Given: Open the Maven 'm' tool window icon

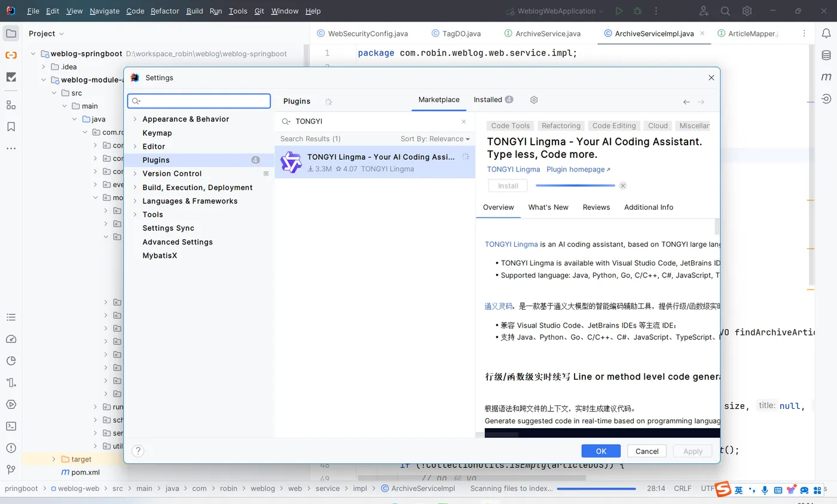Looking at the screenshot, I should click(x=826, y=77).
